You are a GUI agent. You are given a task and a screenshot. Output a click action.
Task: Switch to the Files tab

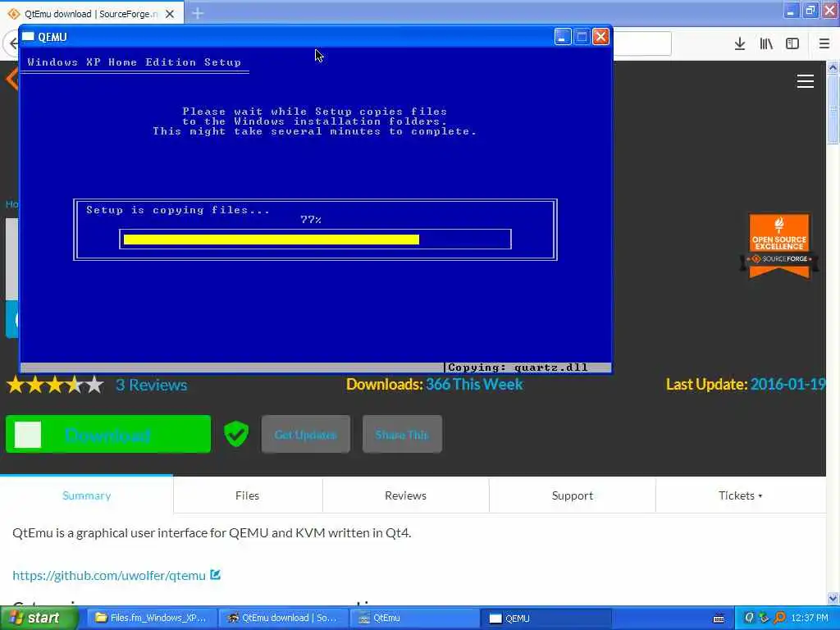point(248,495)
